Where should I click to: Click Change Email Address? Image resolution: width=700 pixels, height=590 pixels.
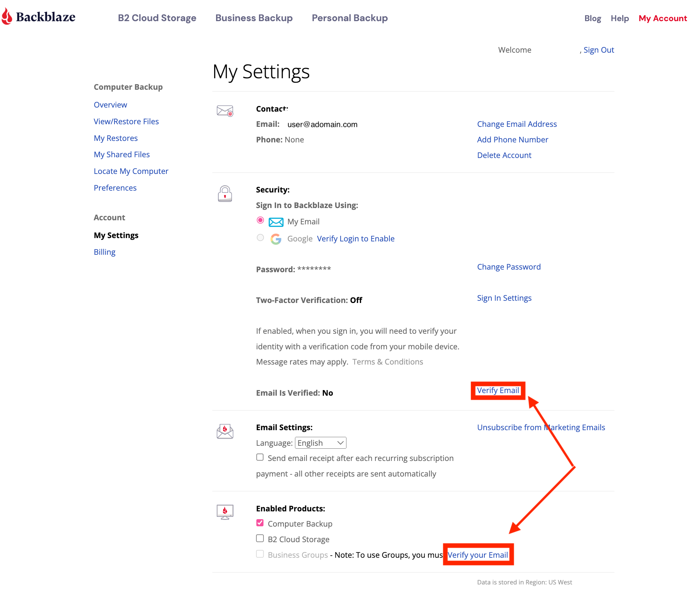(517, 124)
